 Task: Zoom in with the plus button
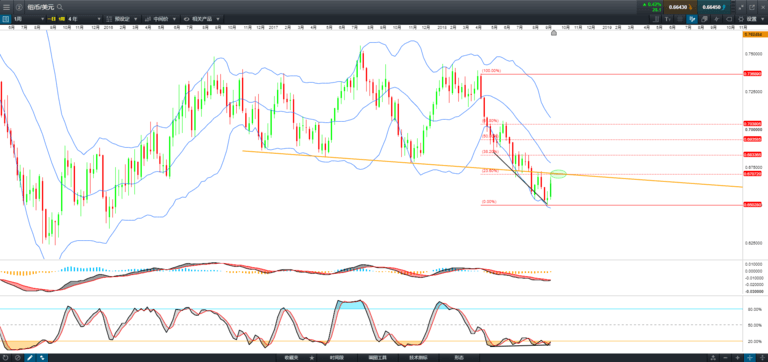tap(738, 358)
